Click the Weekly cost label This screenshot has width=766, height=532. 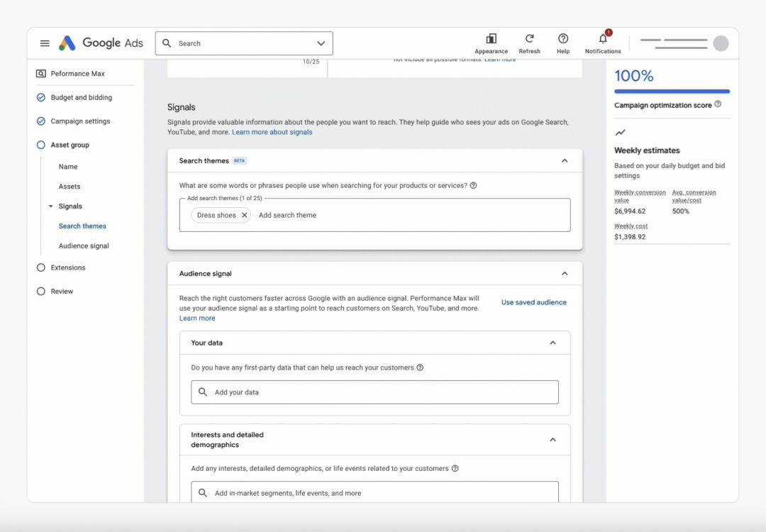click(631, 226)
